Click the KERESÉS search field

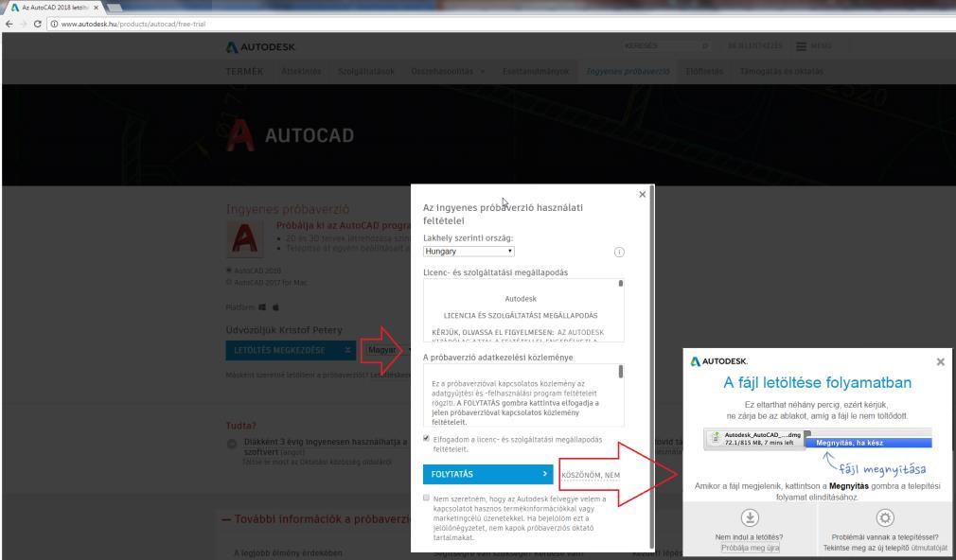tap(661, 45)
